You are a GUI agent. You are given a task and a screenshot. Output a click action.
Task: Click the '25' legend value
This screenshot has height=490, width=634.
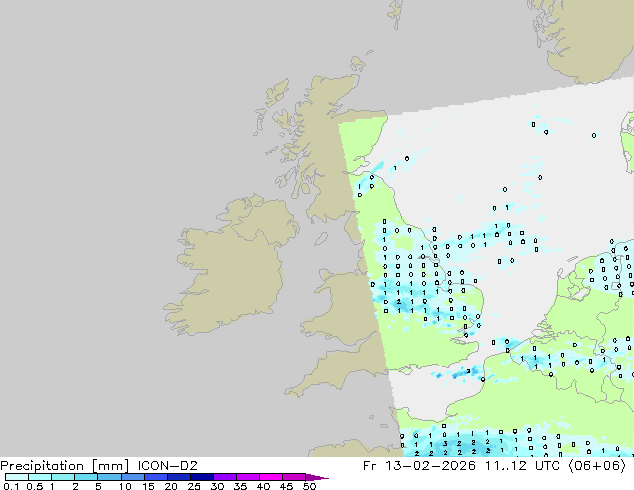(x=194, y=486)
